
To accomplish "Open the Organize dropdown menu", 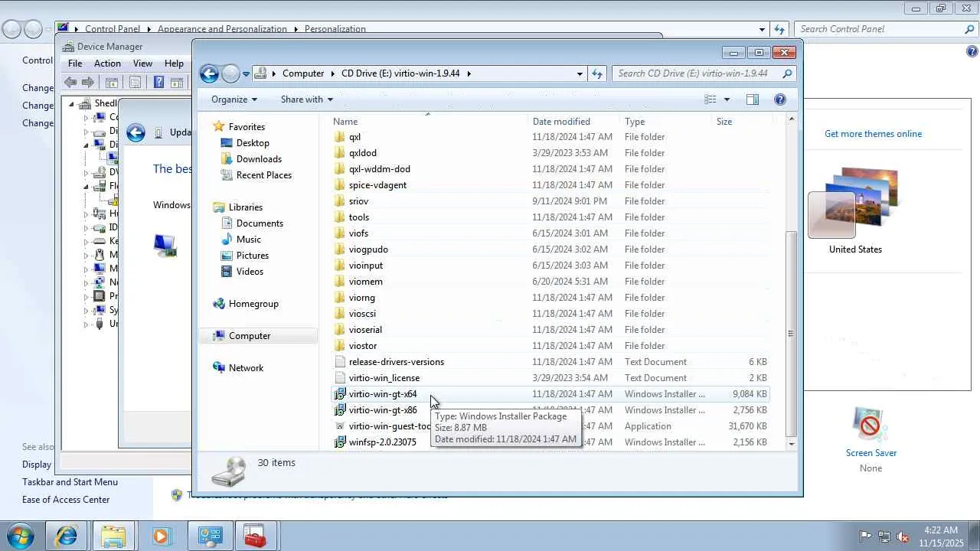I will [234, 99].
